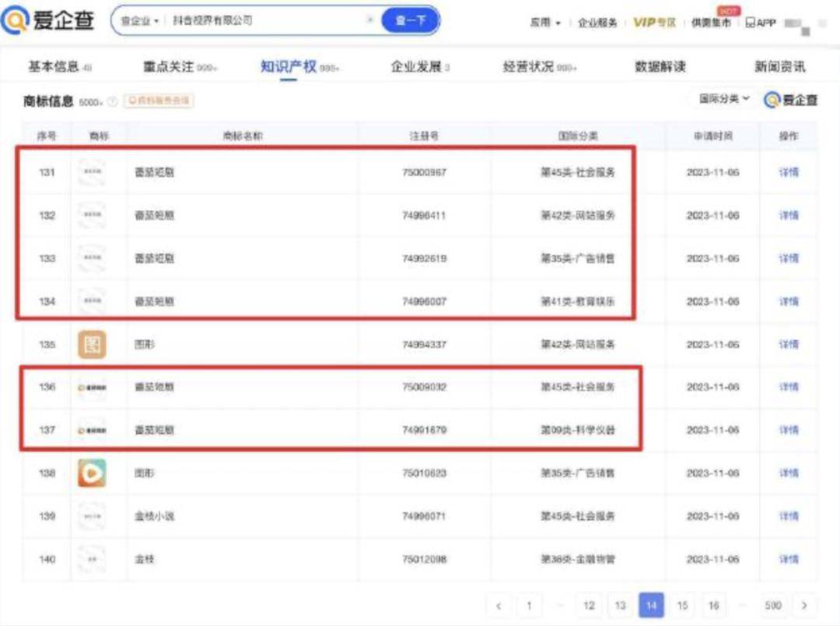The height and width of the screenshot is (626, 840).
Task: Go to page 12
Action: tap(590, 606)
